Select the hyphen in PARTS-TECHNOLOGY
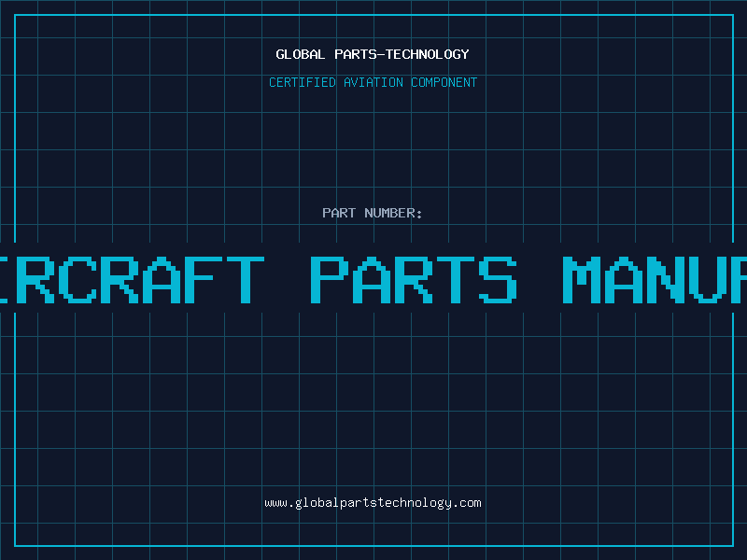This screenshot has width=747, height=560. point(380,55)
